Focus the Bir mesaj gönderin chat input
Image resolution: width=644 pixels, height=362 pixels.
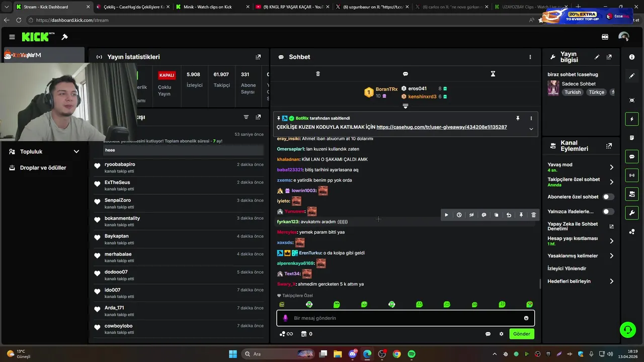pyautogui.click(x=406, y=318)
